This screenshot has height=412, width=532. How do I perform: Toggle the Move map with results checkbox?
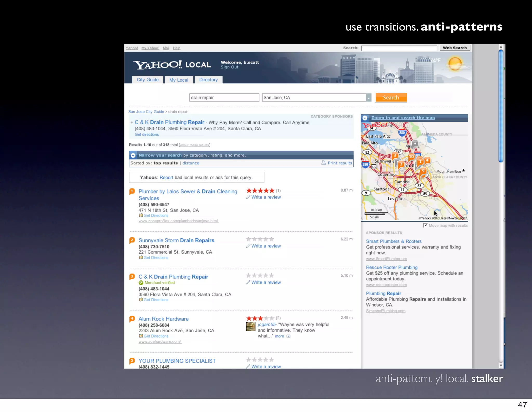(425, 225)
